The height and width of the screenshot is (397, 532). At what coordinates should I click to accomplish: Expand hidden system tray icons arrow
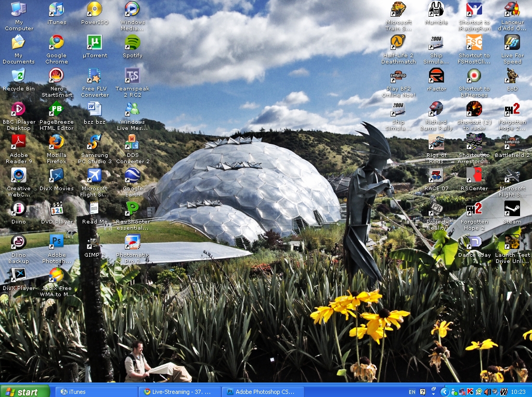click(444, 392)
